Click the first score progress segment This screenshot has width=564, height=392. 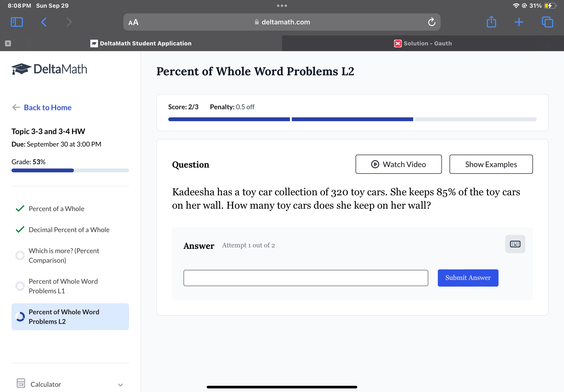(x=229, y=119)
